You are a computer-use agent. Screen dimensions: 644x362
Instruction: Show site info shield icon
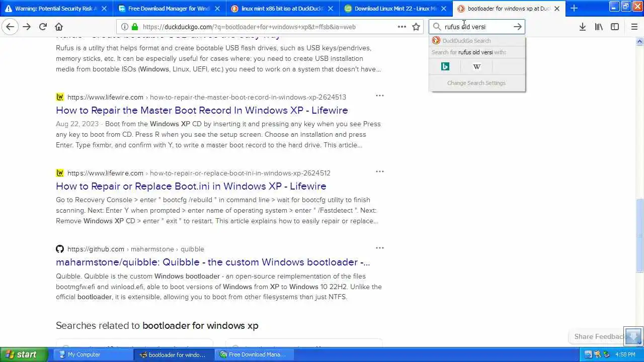(125, 27)
